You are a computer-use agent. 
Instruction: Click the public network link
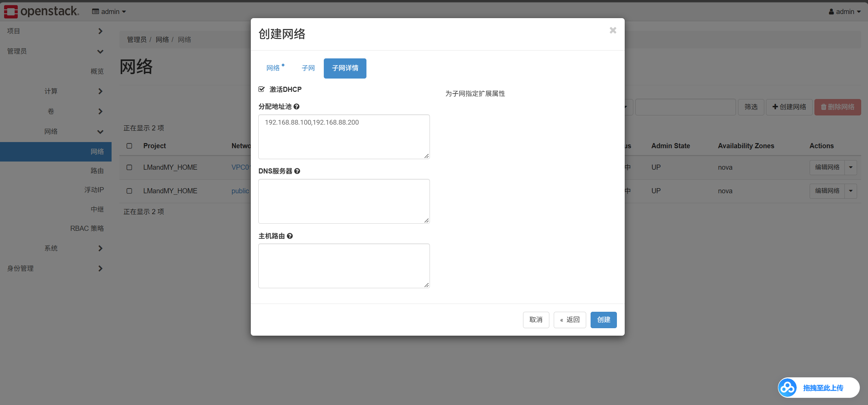(x=240, y=191)
